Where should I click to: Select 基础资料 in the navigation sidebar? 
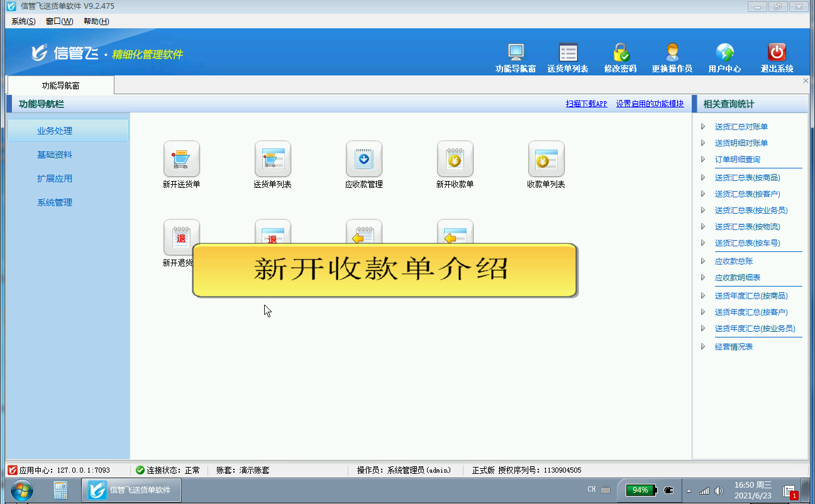pyautogui.click(x=55, y=155)
